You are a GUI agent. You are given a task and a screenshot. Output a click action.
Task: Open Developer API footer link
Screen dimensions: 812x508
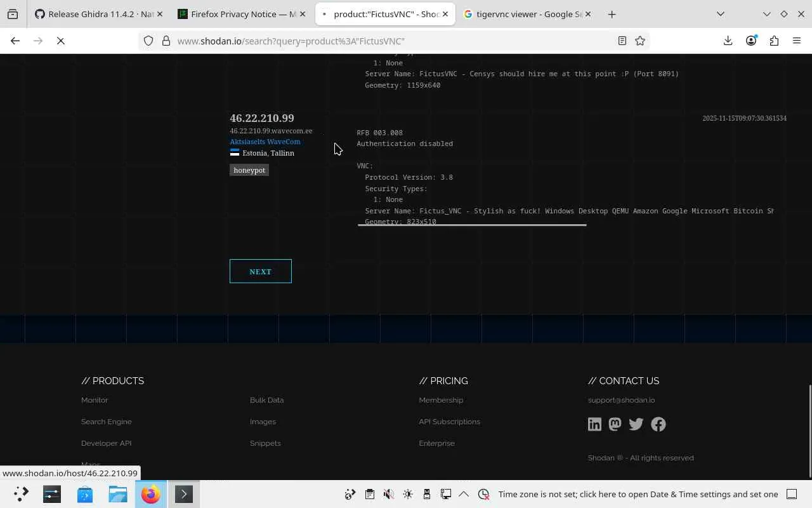tap(107, 443)
